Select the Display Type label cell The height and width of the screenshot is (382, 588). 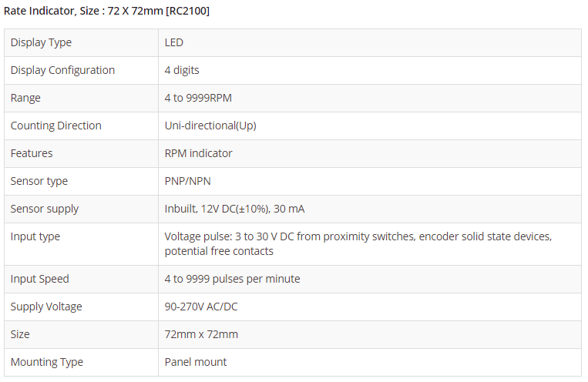point(41,42)
